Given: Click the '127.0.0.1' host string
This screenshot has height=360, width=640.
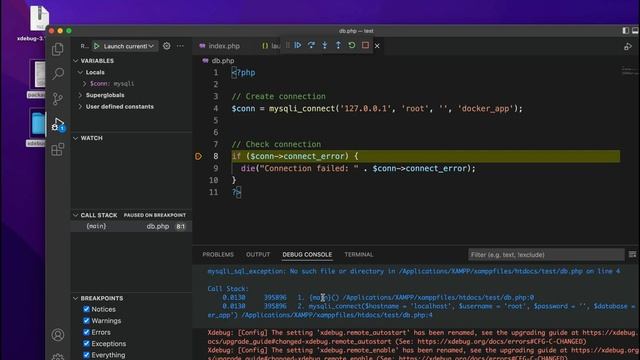Looking at the screenshot, I should coord(365,109).
